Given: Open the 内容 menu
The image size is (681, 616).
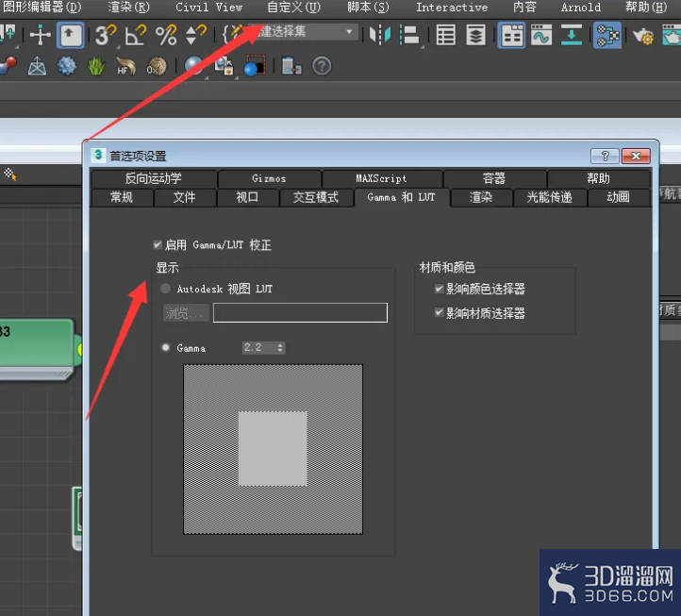Looking at the screenshot, I should [524, 8].
